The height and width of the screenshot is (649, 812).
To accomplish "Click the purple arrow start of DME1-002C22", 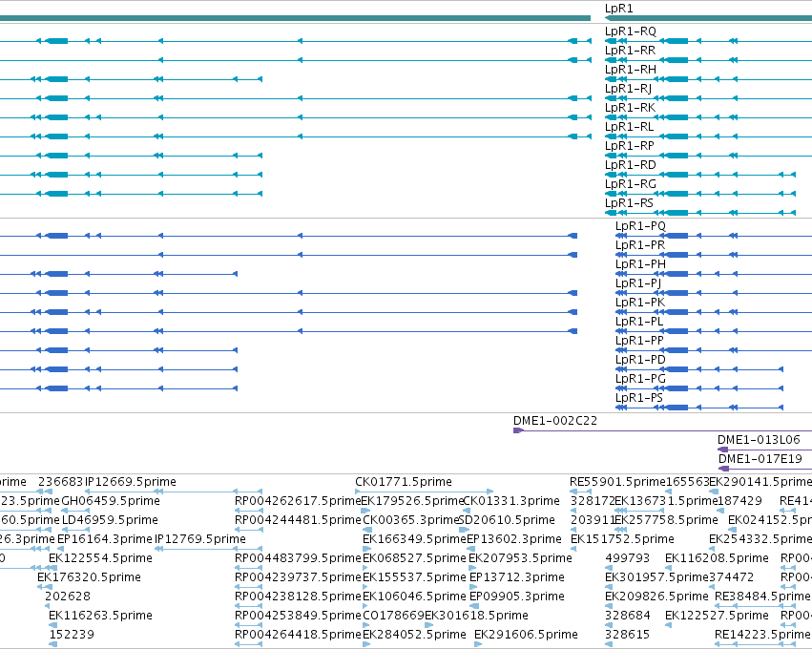I will (518, 431).
